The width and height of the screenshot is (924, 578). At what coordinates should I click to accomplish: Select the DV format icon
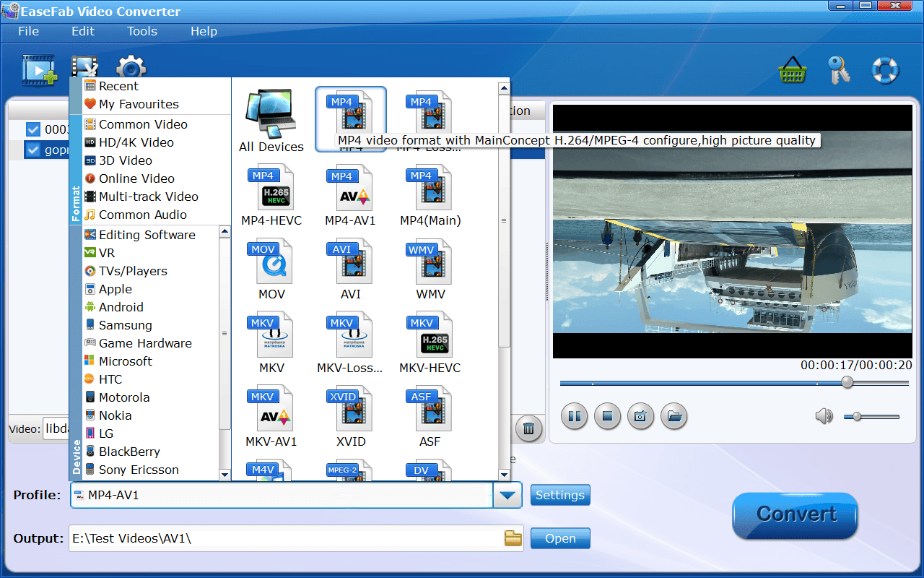[430, 470]
